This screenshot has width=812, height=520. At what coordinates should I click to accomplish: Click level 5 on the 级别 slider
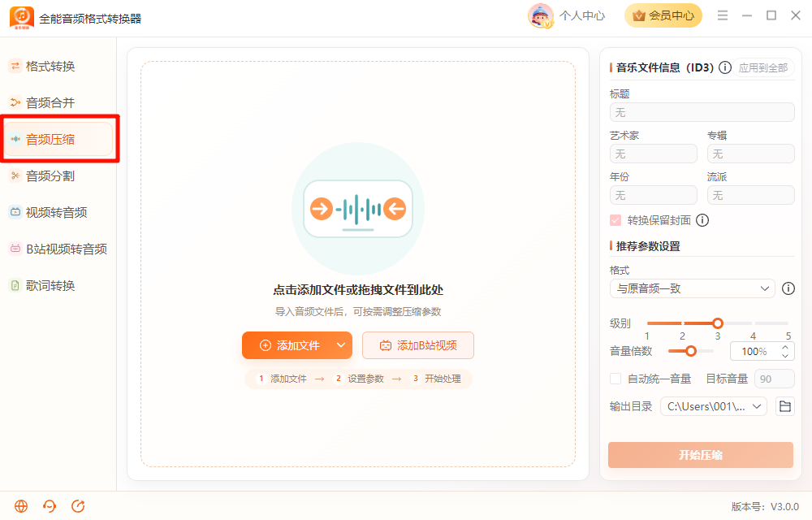788,323
